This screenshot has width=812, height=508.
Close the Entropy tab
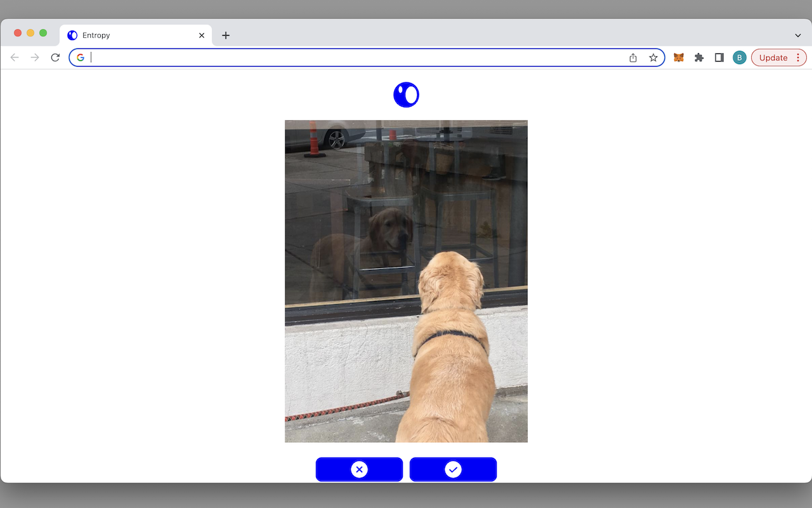(202, 36)
